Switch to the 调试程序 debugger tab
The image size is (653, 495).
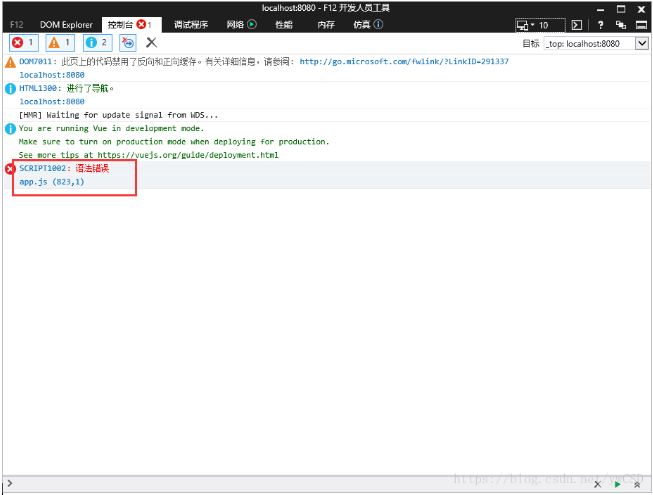point(191,25)
